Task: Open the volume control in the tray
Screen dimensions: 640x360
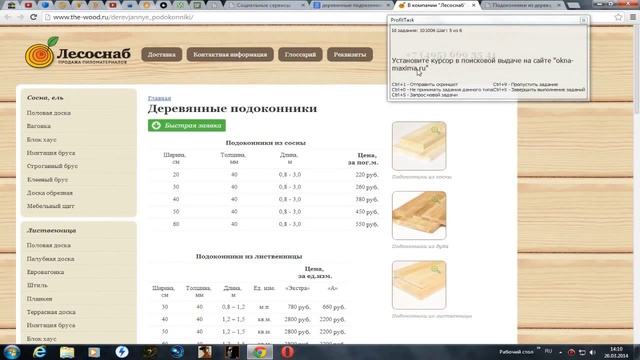Action: pos(593,352)
